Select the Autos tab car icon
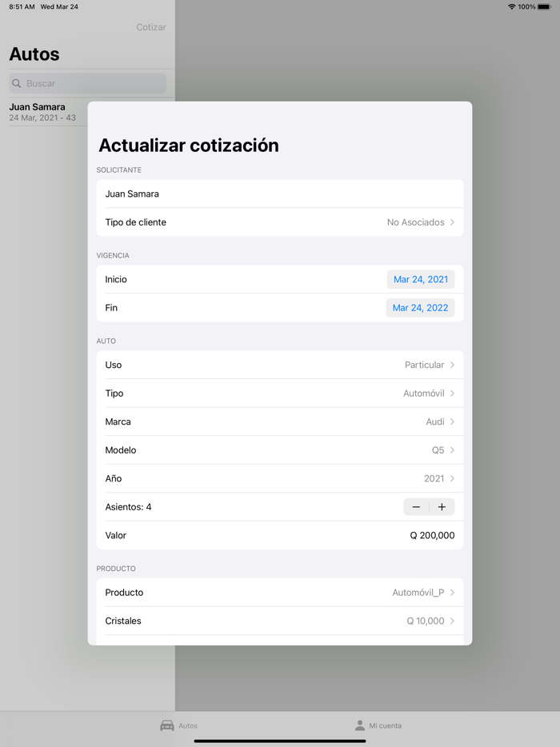The width and height of the screenshot is (560, 747). click(x=167, y=725)
